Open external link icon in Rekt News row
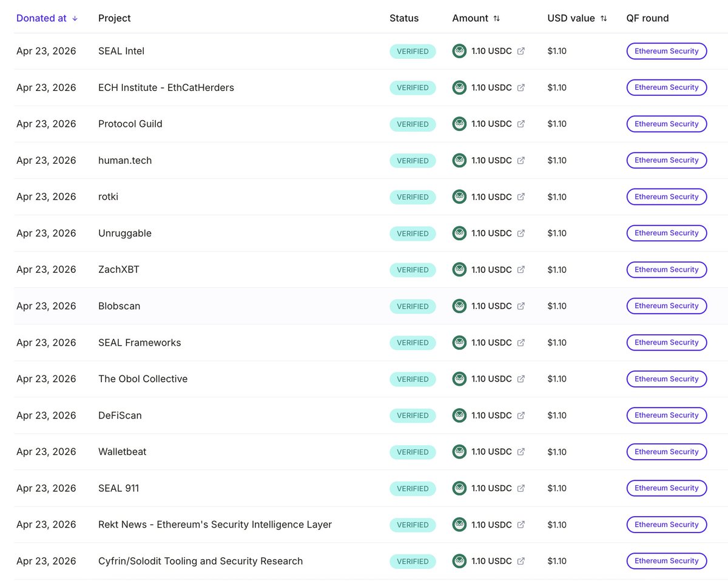The width and height of the screenshot is (728, 581). 521,524
